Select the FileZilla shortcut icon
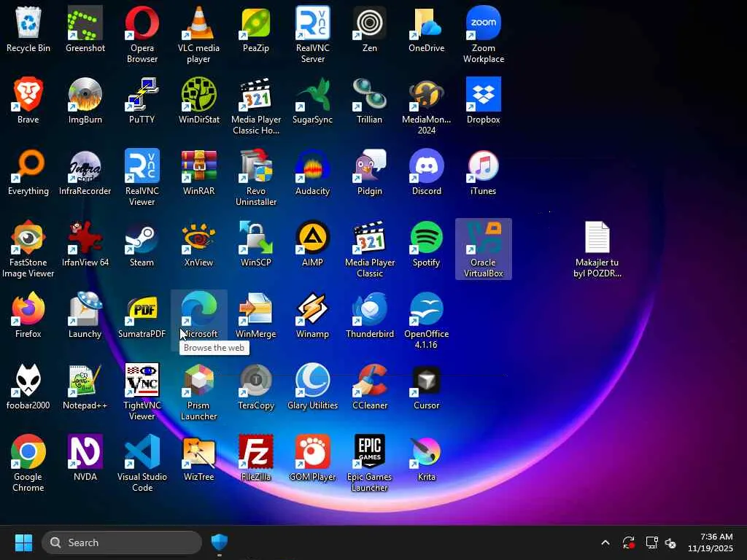This screenshot has width=747, height=560. point(255,454)
